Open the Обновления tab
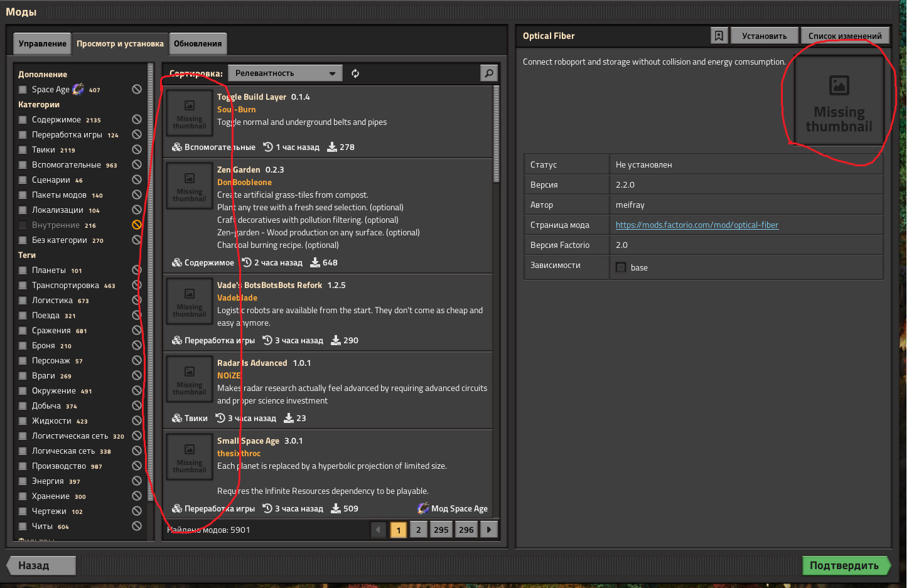This screenshot has height=588, width=909. pyautogui.click(x=198, y=44)
